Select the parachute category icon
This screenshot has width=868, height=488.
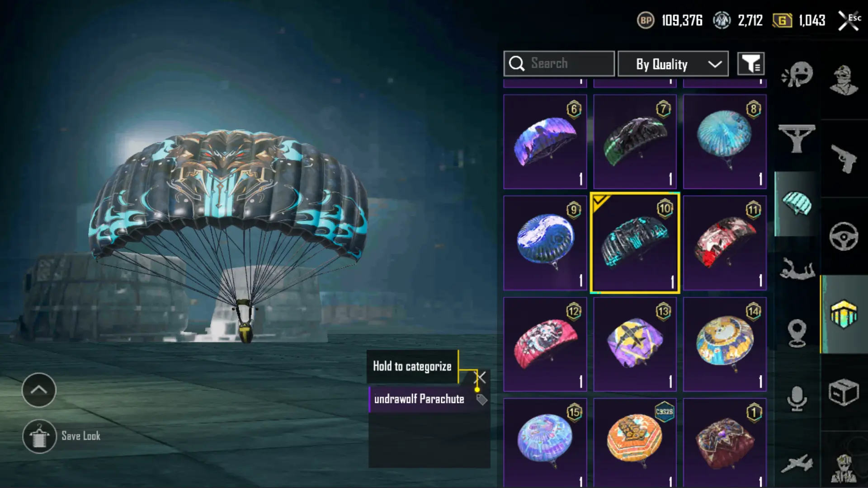coord(797,203)
